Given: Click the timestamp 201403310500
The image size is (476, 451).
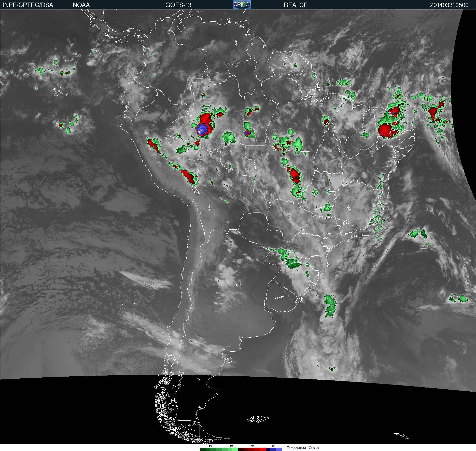Looking at the screenshot, I should pos(449,5).
